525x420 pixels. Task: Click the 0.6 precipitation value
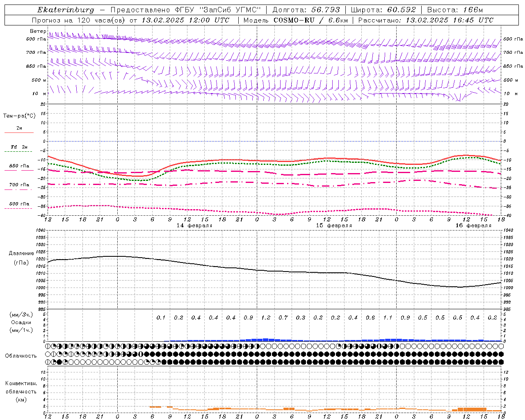tap(370, 317)
